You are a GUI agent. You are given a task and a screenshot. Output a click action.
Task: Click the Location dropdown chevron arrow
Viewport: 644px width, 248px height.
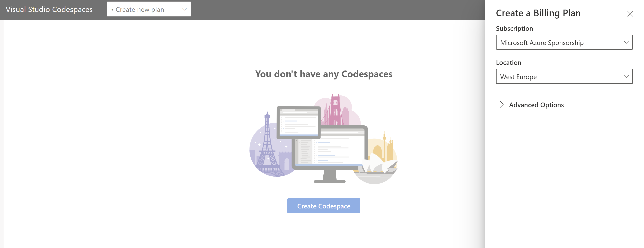(x=626, y=76)
